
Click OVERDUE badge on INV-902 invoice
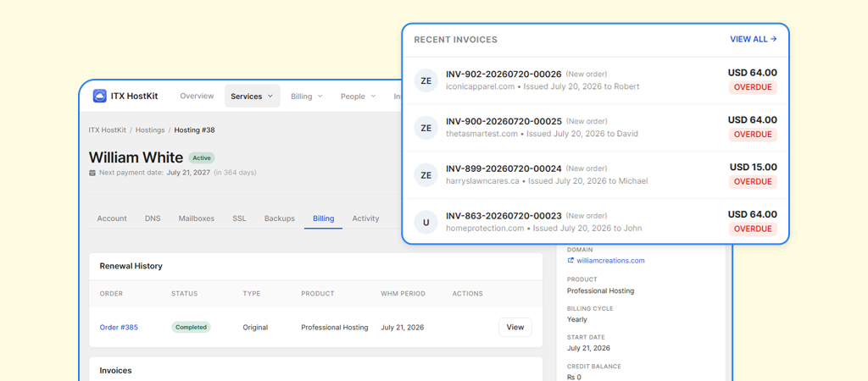click(x=753, y=87)
